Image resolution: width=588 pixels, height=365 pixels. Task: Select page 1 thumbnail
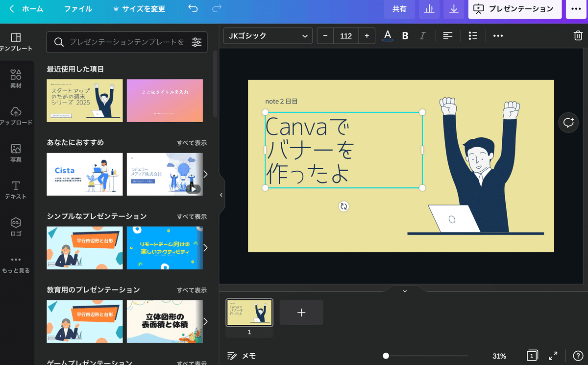click(x=249, y=313)
